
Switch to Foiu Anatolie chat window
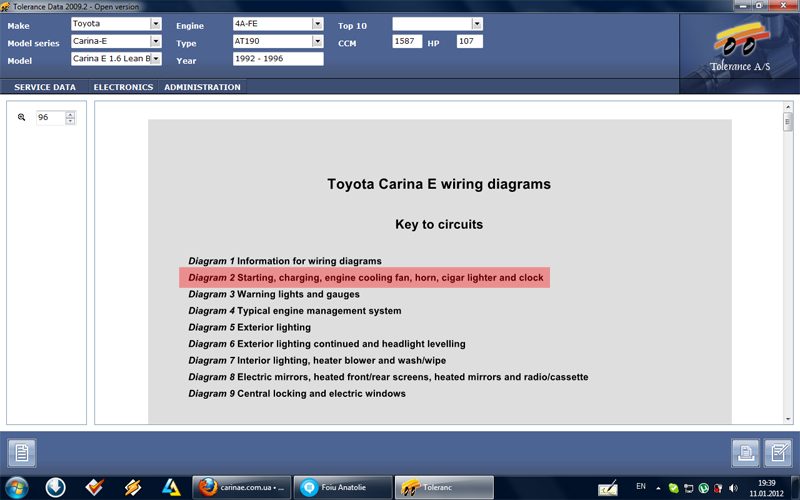pyautogui.click(x=343, y=488)
